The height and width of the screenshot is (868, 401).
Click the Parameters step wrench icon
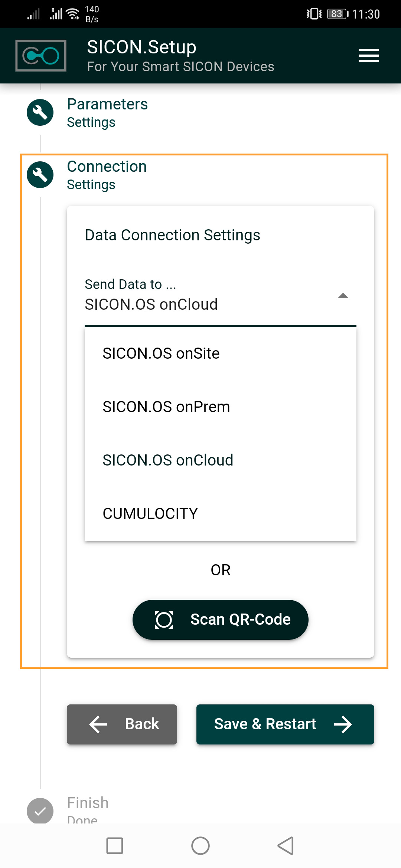40,112
